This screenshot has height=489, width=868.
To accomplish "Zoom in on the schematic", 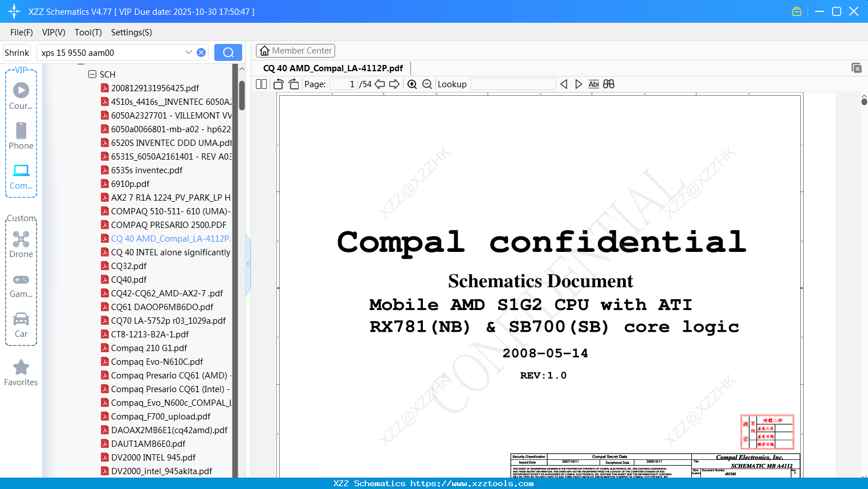I will pos(412,84).
